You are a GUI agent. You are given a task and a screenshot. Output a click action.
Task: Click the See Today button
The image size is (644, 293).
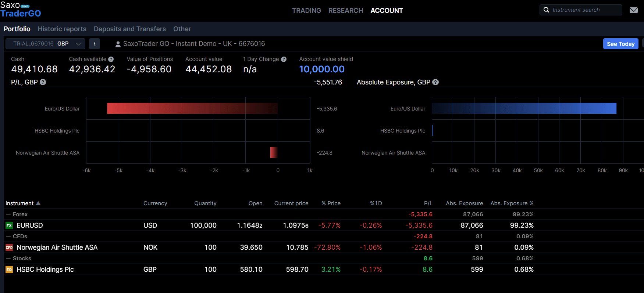pos(620,44)
